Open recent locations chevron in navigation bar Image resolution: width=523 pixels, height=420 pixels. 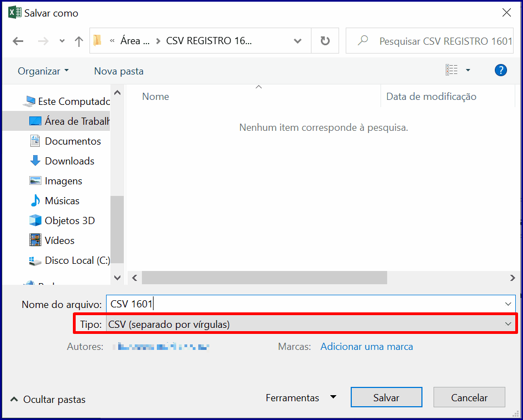pos(62,41)
